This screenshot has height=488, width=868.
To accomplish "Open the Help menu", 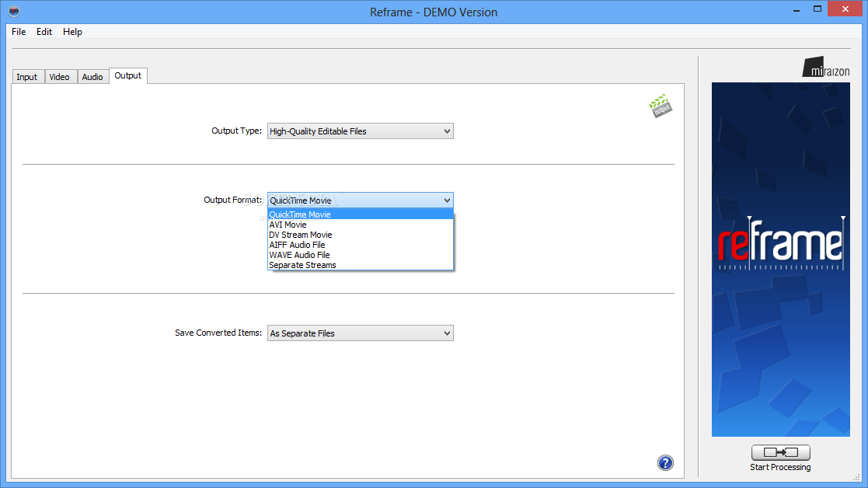I will 72,32.
